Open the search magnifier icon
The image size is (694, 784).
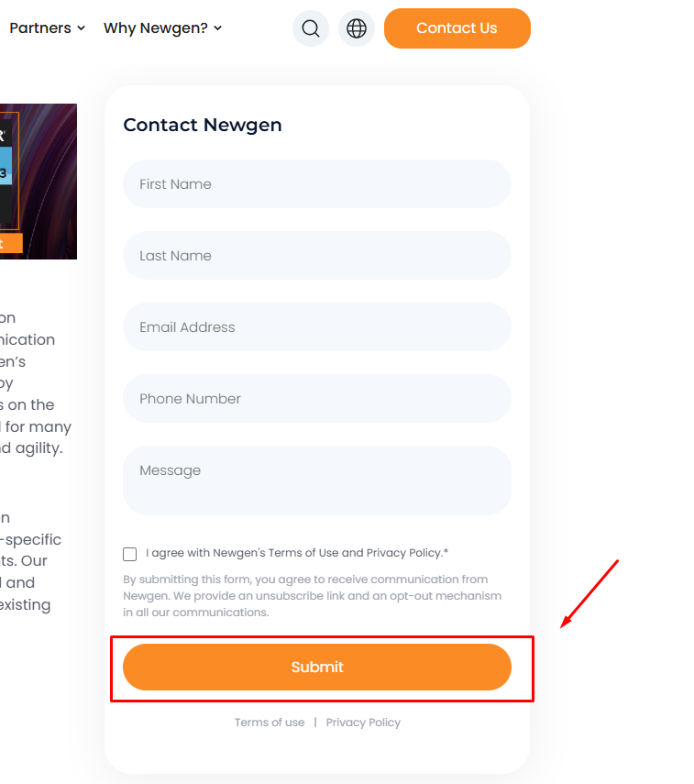click(x=311, y=28)
